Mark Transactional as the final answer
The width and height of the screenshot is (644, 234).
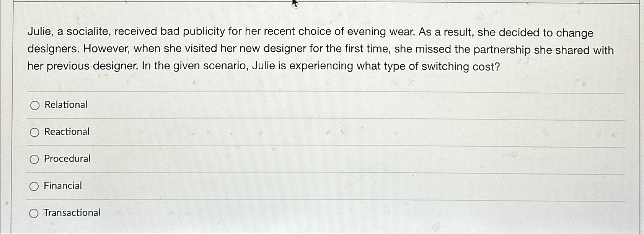click(x=35, y=213)
